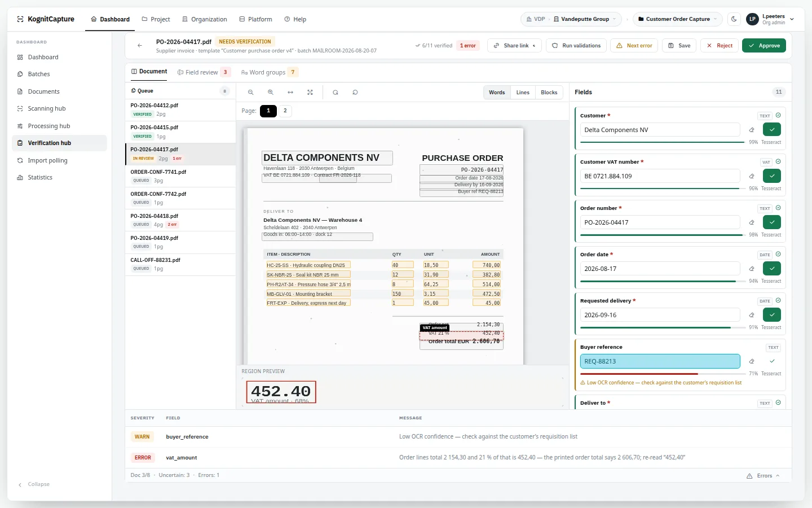Fit document to full view
Screen dimensions: 812x508
click(x=310, y=93)
